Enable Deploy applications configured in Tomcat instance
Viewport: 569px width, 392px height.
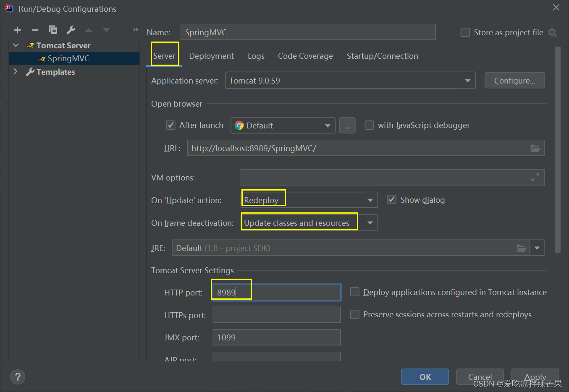354,292
